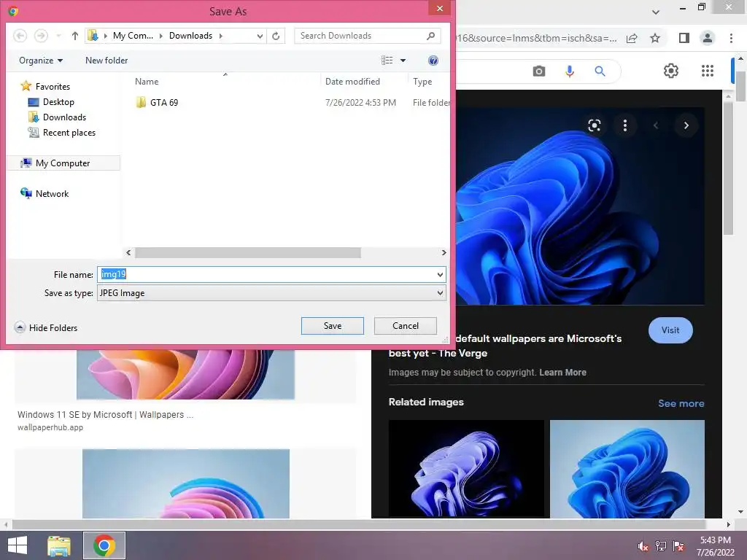Click network tray icon
This screenshot has height=560, width=747.
[x=661, y=546]
